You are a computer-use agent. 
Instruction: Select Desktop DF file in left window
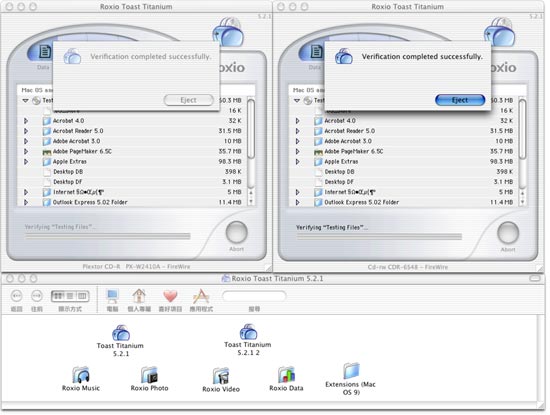pos(68,182)
